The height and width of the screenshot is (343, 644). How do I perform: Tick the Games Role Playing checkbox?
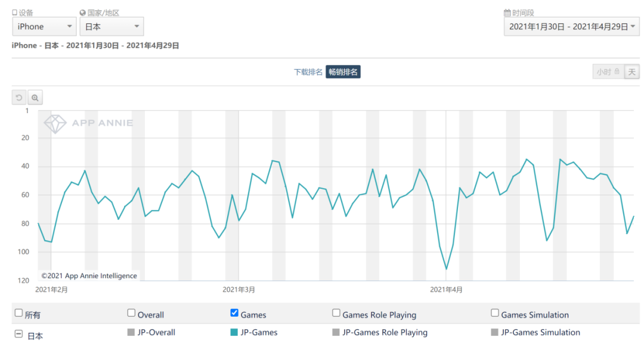point(336,313)
